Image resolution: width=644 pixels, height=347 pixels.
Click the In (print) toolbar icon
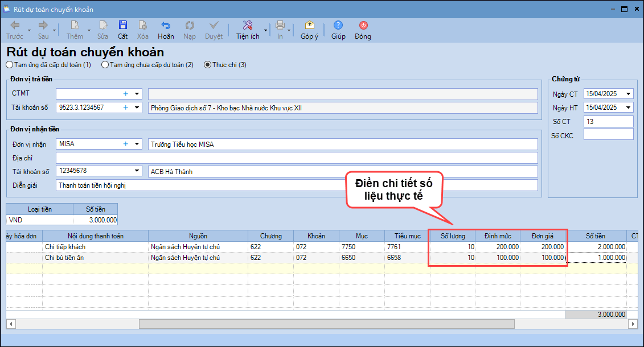coord(280,26)
